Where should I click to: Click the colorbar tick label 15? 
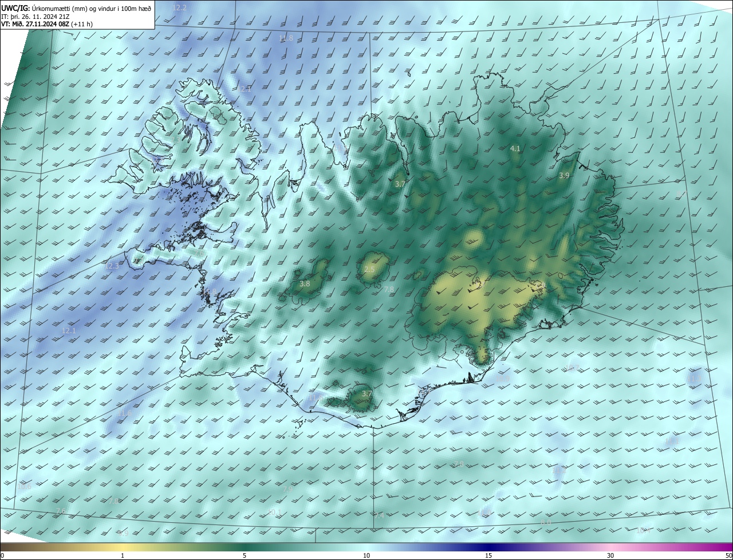point(488,555)
